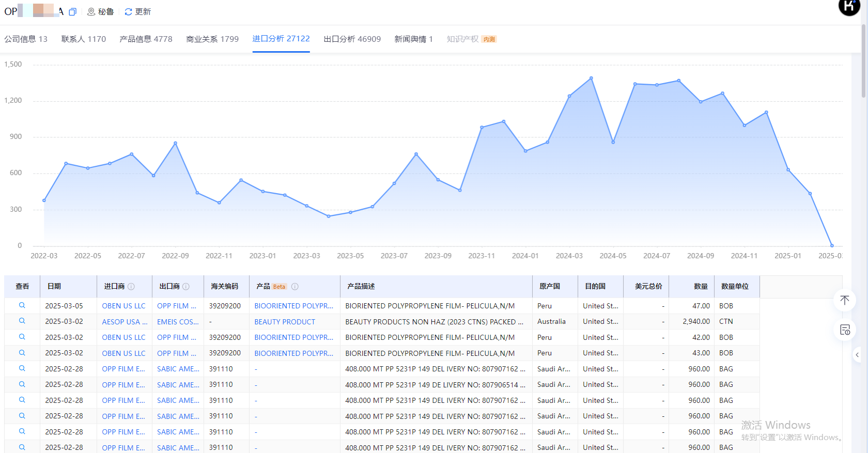Open the 联系人 1170 tab

coord(83,39)
